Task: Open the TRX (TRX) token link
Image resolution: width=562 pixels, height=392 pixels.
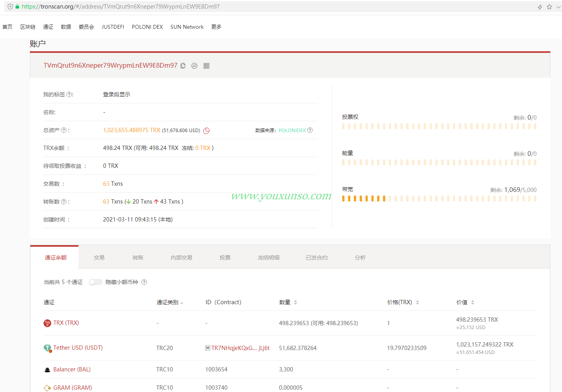Action: coord(66,323)
